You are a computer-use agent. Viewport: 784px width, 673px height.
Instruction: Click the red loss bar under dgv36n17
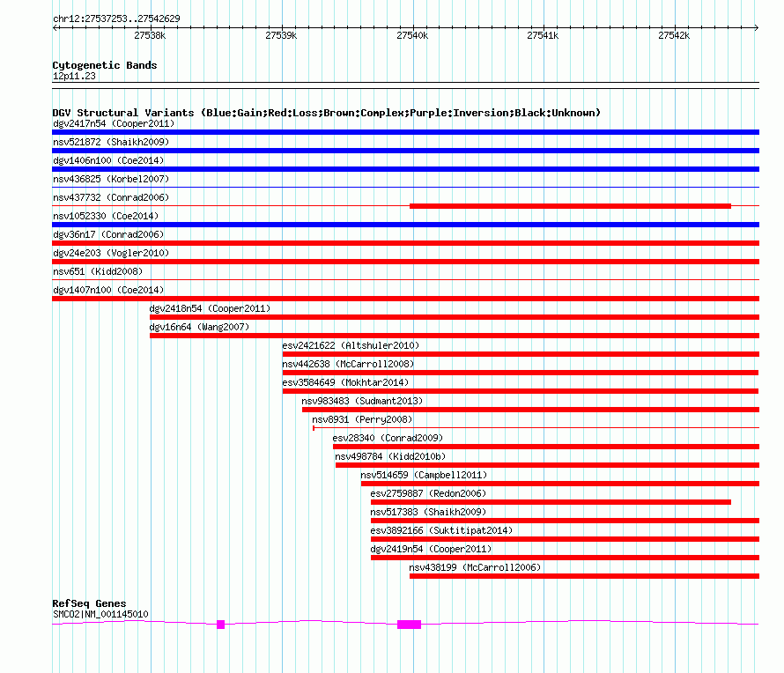coord(405,243)
